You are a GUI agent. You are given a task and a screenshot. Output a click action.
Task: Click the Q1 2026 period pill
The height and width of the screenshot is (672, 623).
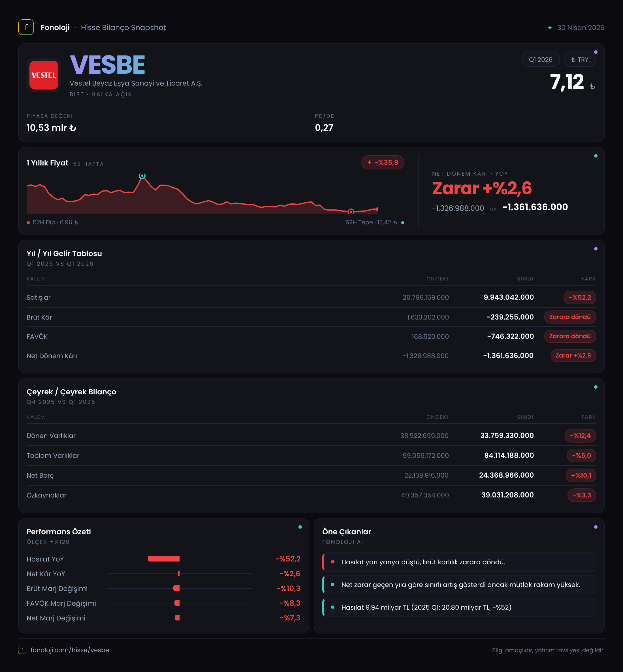click(x=541, y=59)
